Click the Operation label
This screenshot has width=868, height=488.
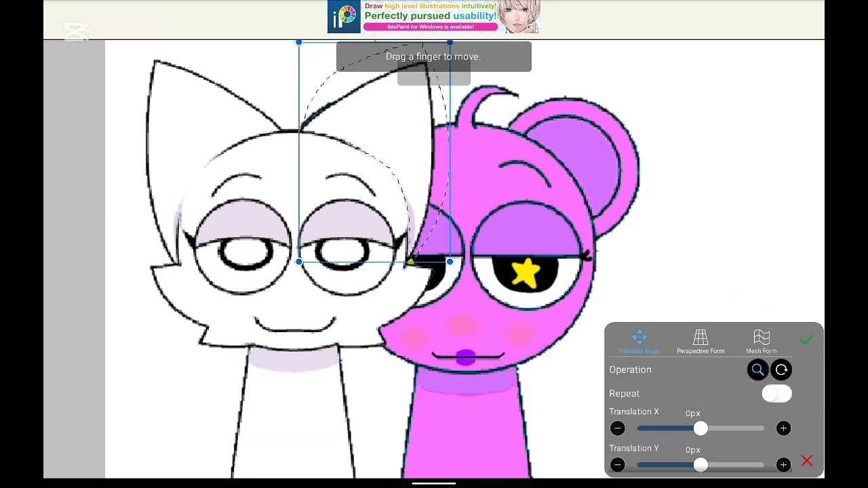(630, 370)
